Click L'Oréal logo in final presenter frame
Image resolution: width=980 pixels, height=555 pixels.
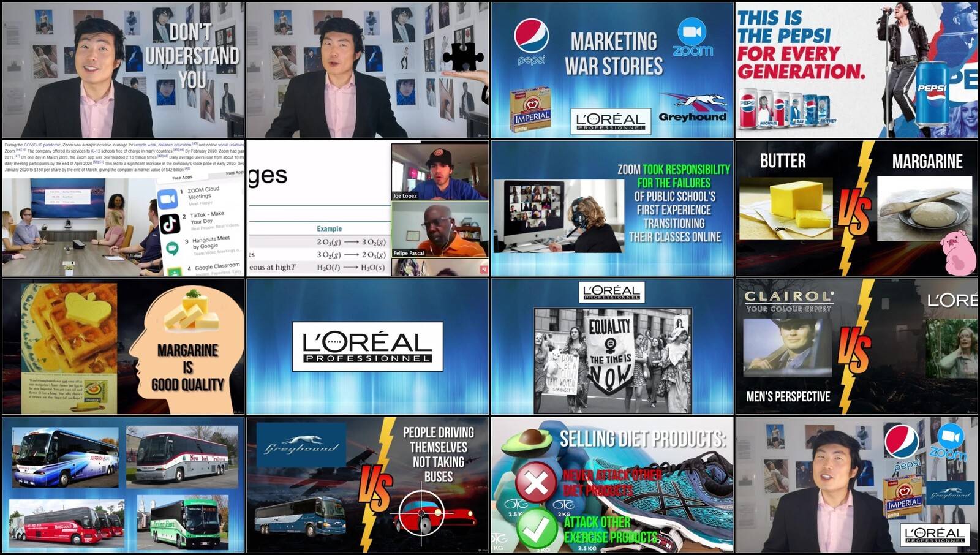tap(935, 534)
